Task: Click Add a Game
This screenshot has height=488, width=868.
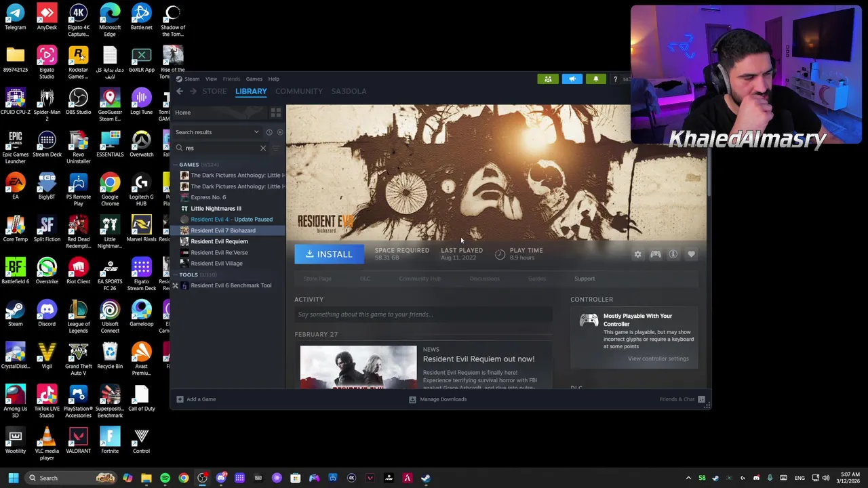Action: [x=196, y=399]
